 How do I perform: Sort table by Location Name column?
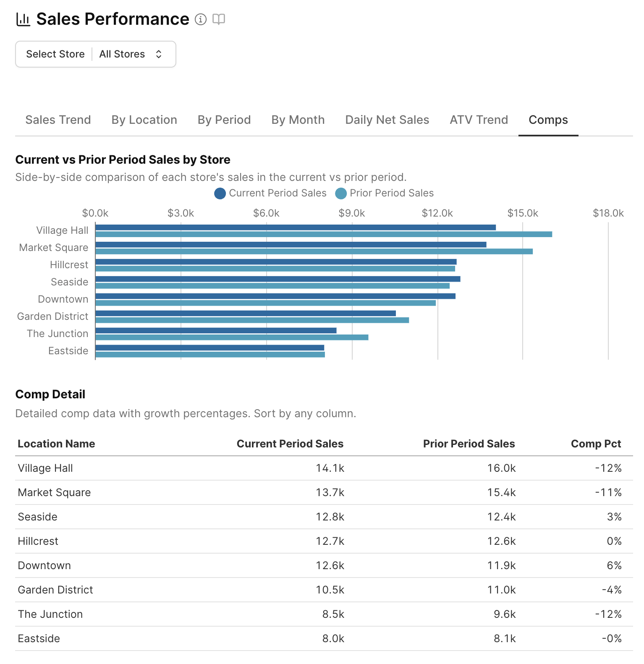56,444
